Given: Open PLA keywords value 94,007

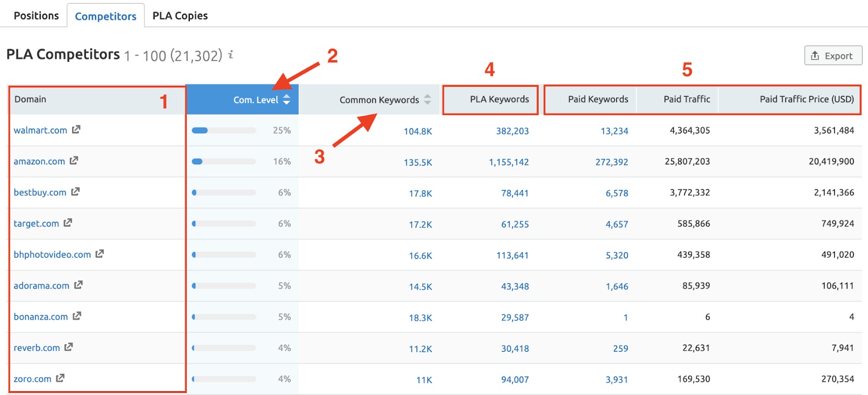Looking at the screenshot, I should [515, 379].
